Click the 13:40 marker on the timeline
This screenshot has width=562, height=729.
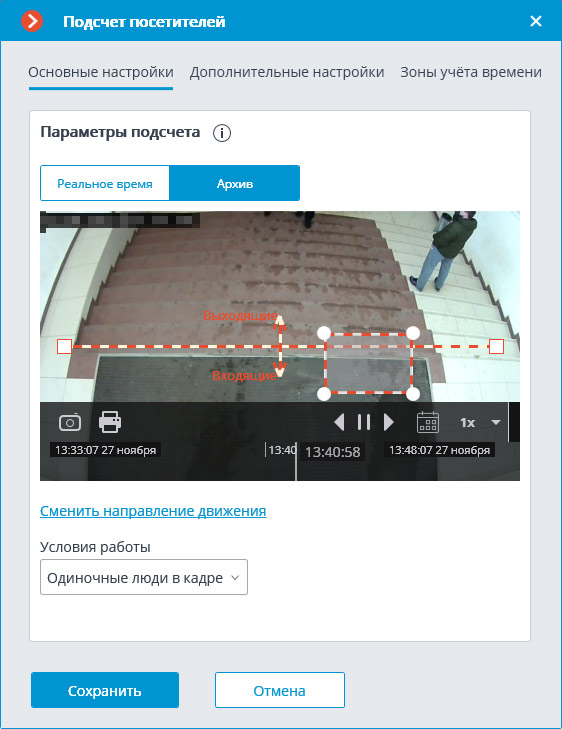282,450
